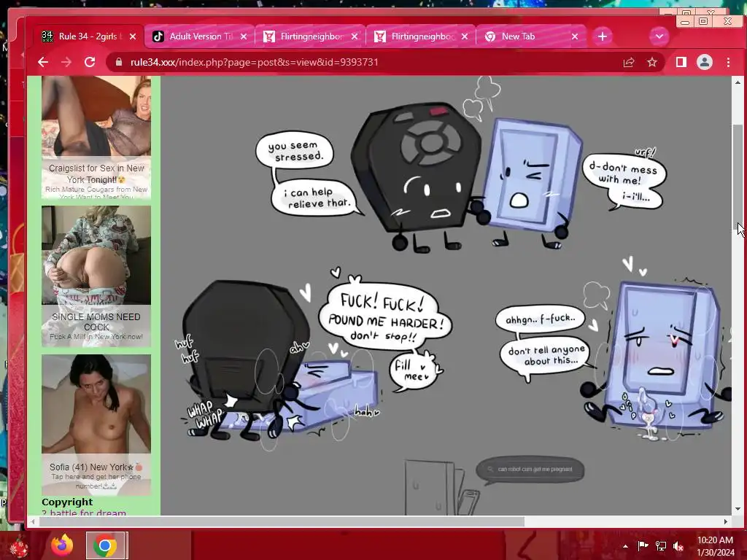Click the battle for dream copyright link
Viewport: 747px width, 560px height.
point(88,513)
